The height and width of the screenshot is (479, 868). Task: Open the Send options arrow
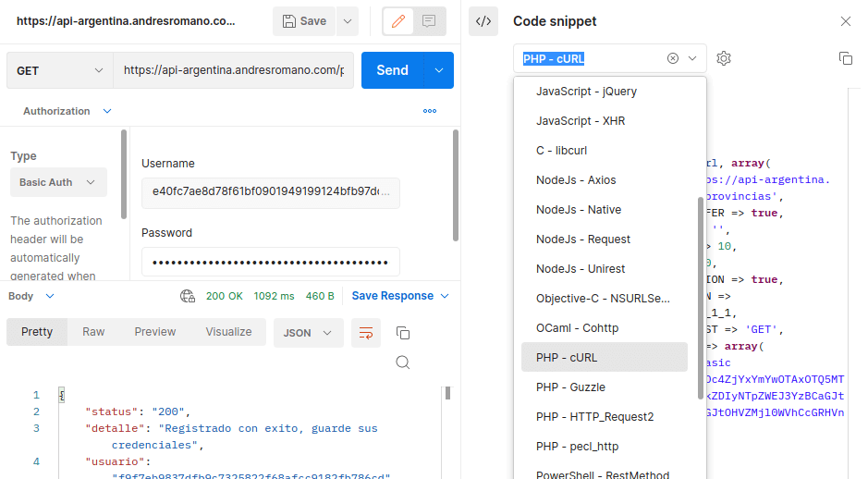click(439, 70)
